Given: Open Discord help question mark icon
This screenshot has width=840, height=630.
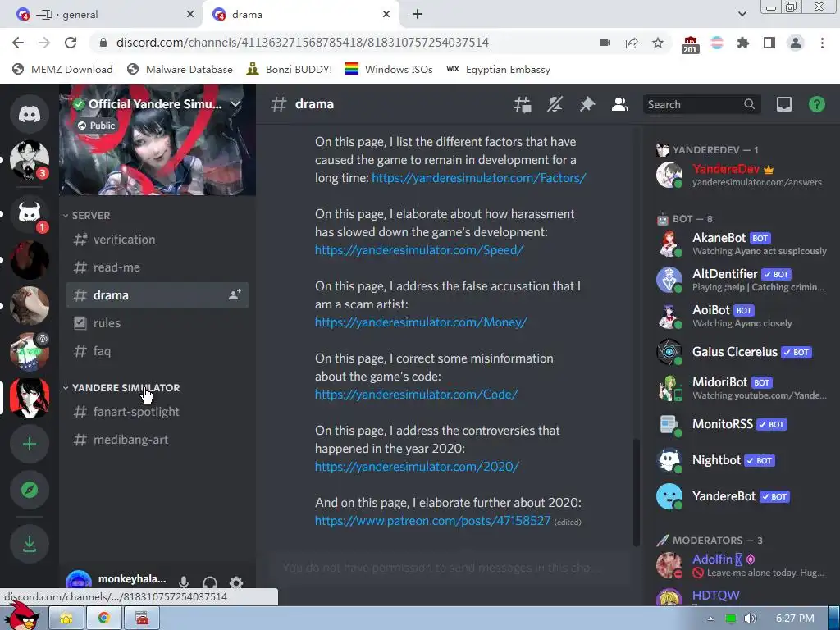Looking at the screenshot, I should pos(817,104).
